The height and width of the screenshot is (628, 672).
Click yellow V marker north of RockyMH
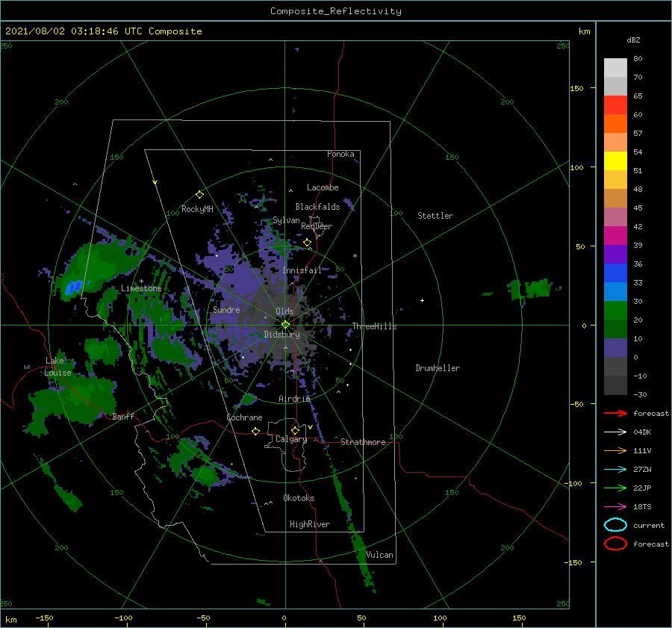tap(155, 182)
